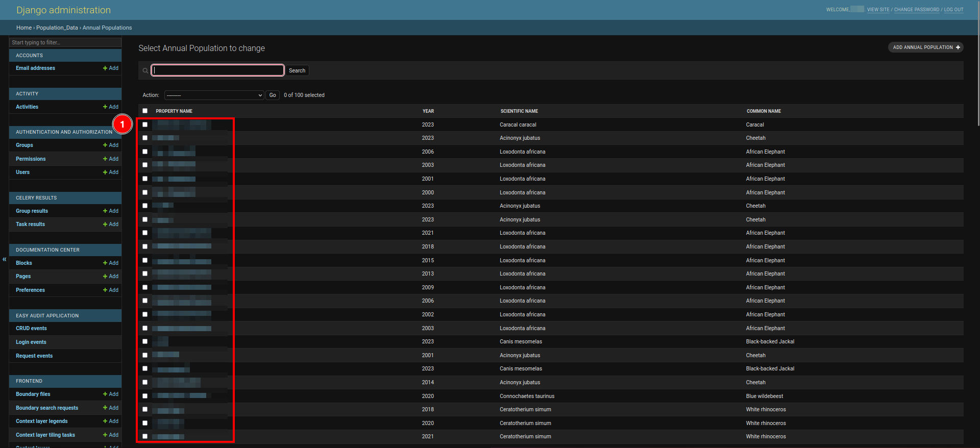Open Request events in sidebar
Viewport: 980px width, 448px height.
pos(34,356)
